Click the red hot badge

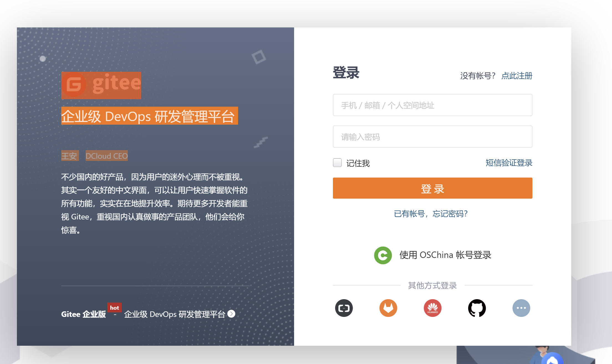pos(114,307)
